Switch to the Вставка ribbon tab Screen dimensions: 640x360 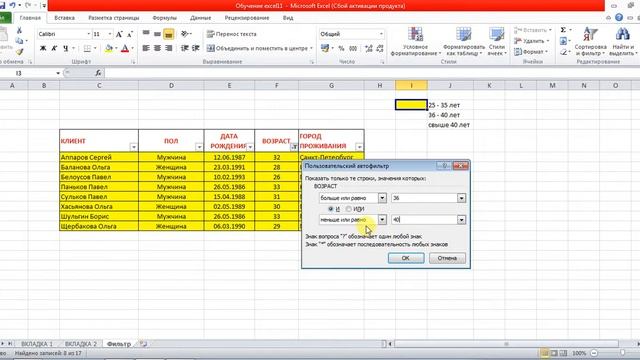coord(64,18)
